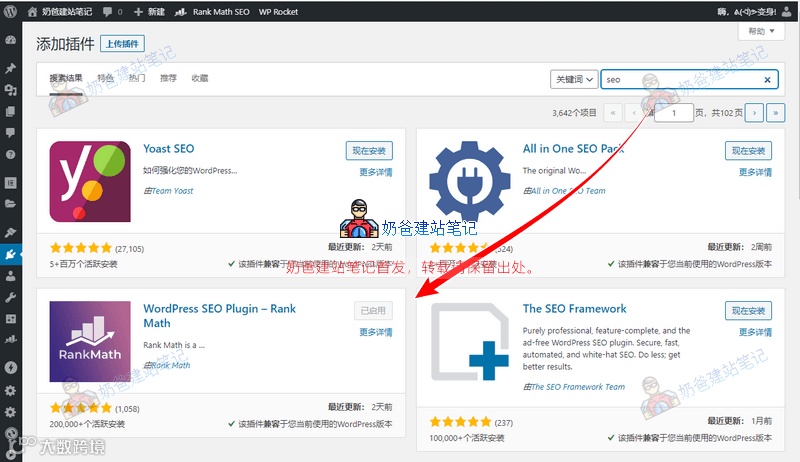The width and height of the screenshot is (800, 462).
Task: Open Yoast SEO plugin title link
Action: [169, 149]
